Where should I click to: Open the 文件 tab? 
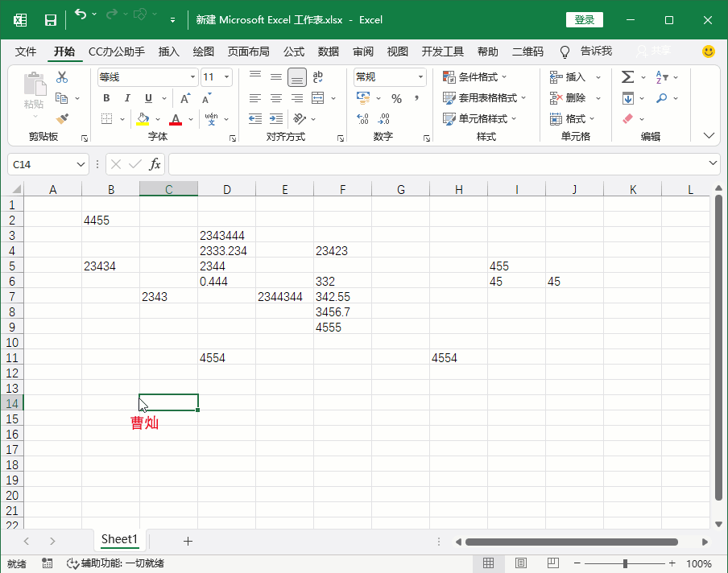tap(26, 52)
